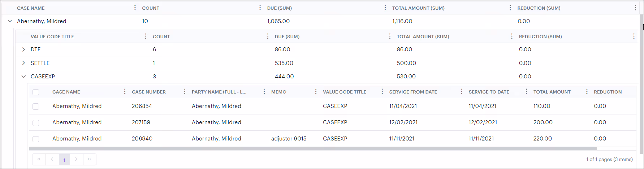Screen dimensions: 644x169
Task: Expand the SETTLE value code row
Action: (x=23, y=63)
